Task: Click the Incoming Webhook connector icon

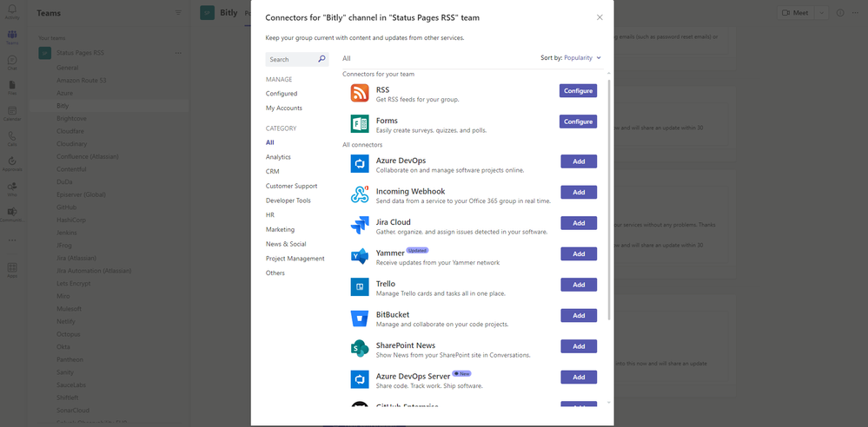Action: [360, 194]
